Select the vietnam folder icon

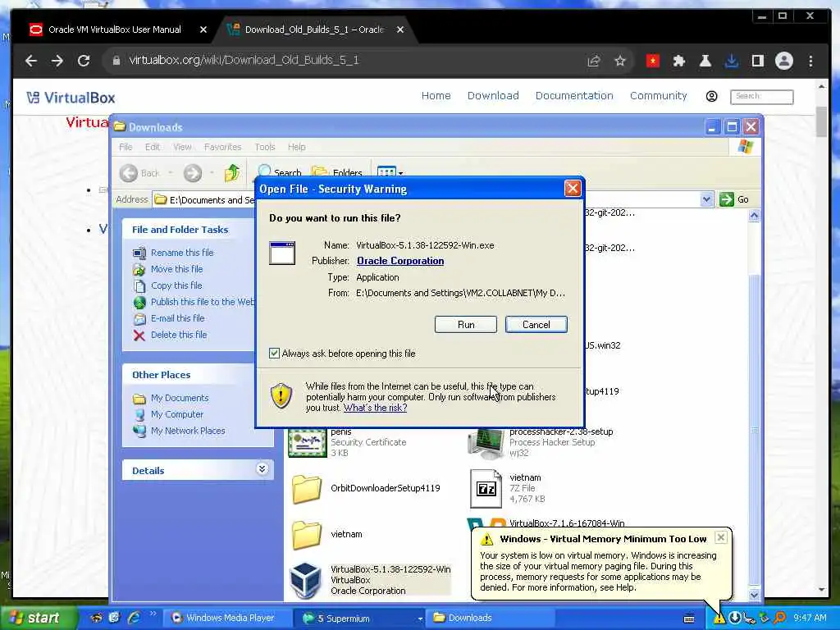point(307,534)
